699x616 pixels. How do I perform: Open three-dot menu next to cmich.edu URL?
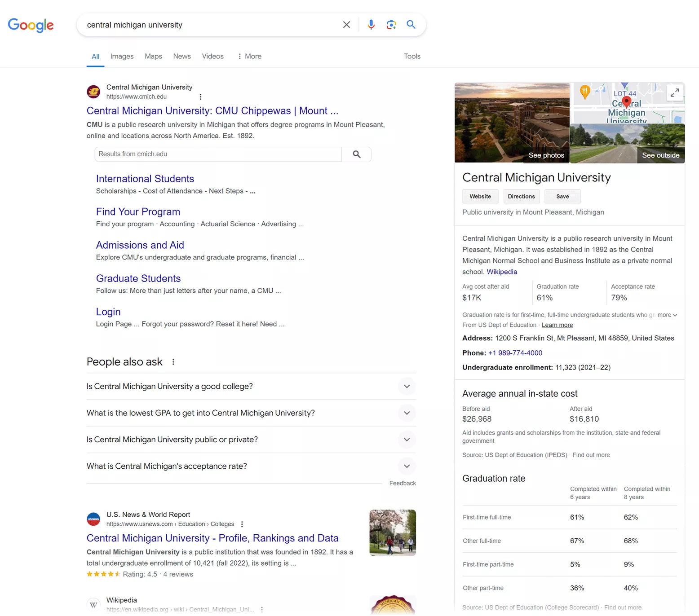(200, 97)
